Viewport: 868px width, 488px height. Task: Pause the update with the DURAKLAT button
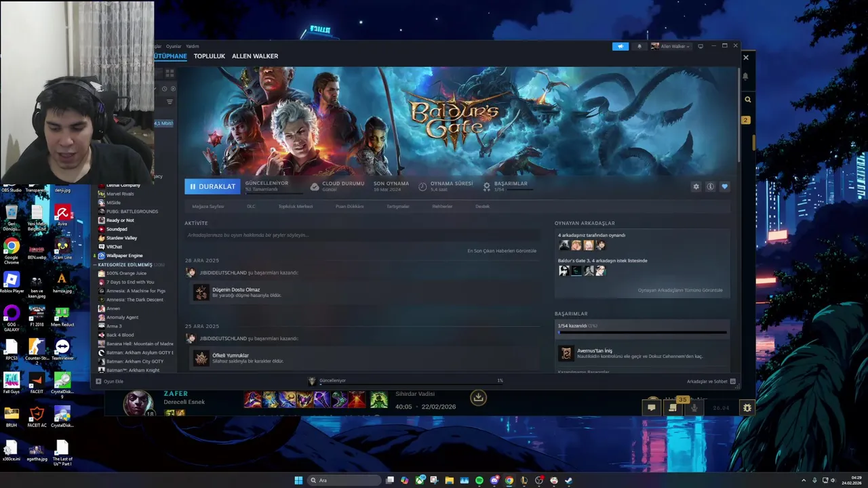tap(212, 186)
